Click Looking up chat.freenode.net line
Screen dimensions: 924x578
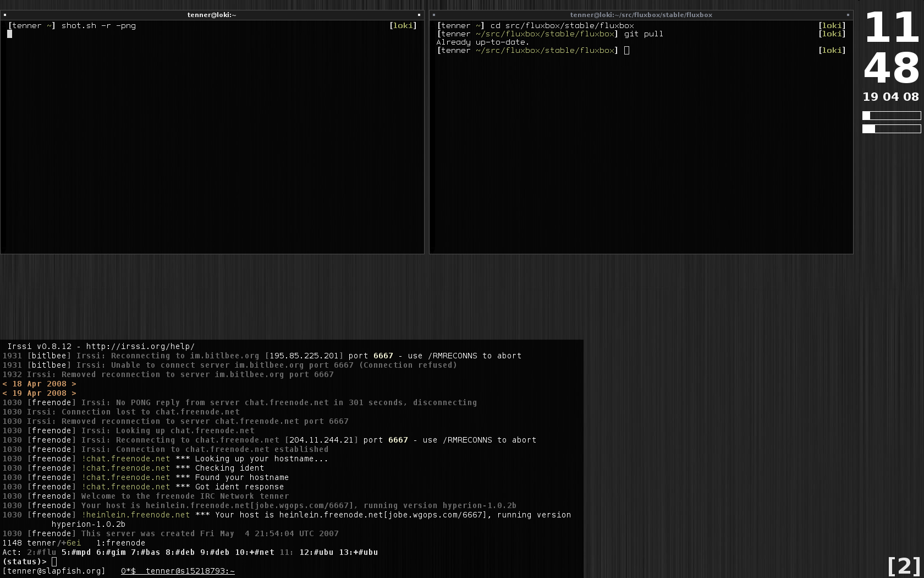128,431
